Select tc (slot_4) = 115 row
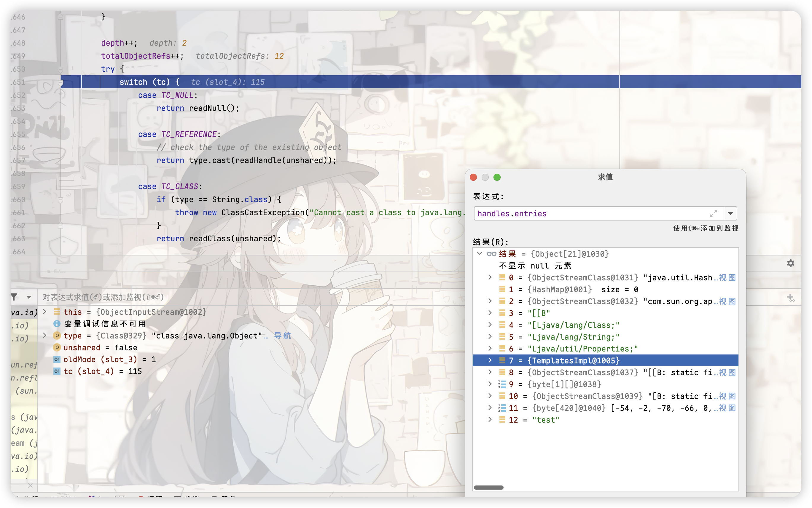The height and width of the screenshot is (508, 812). pos(251,371)
